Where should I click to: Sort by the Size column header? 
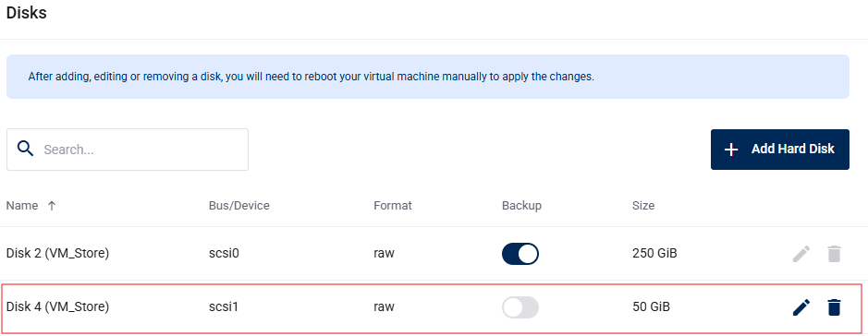point(643,206)
